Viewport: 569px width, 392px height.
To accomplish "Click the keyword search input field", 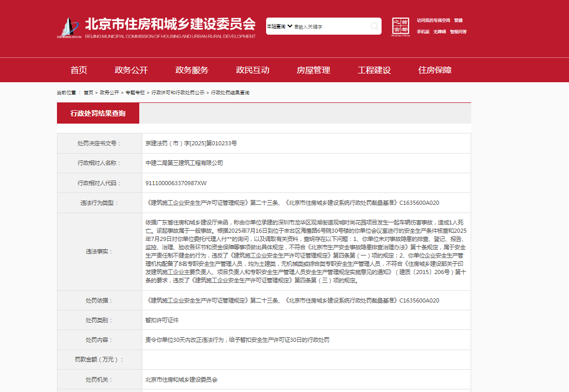I will pos(331,26).
